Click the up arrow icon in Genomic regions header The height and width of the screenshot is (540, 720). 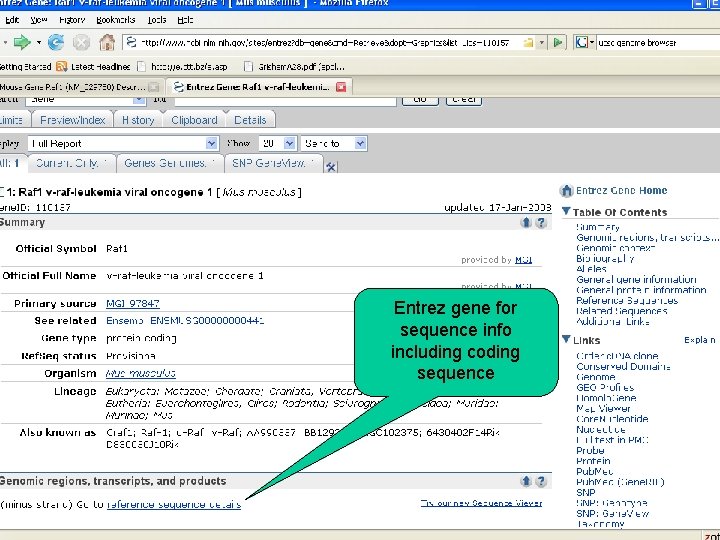(x=526, y=481)
